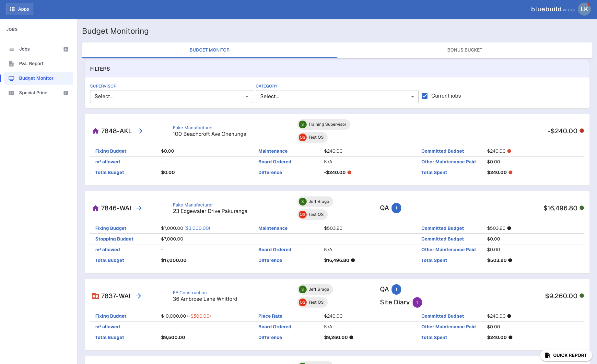Click green status dot beside $16,496.80
The height and width of the screenshot is (364, 597).
tap(582, 208)
